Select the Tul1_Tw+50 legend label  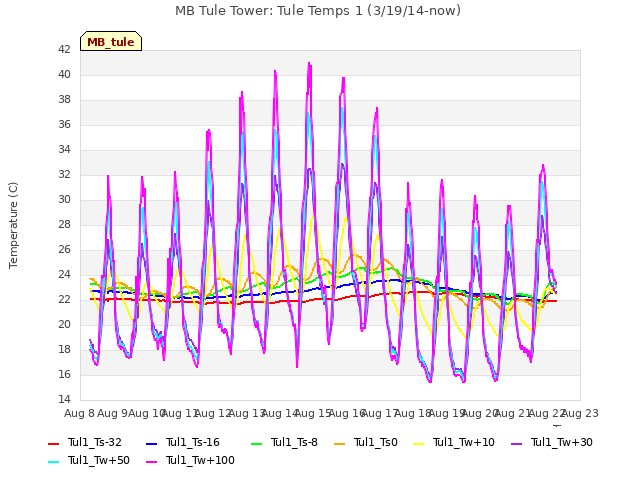pyautogui.click(x=99, y=460)
